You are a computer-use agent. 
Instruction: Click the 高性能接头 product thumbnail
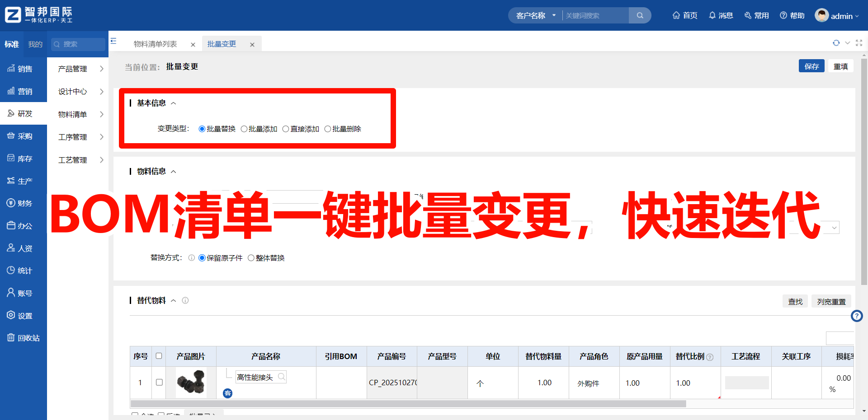(191, 383)
